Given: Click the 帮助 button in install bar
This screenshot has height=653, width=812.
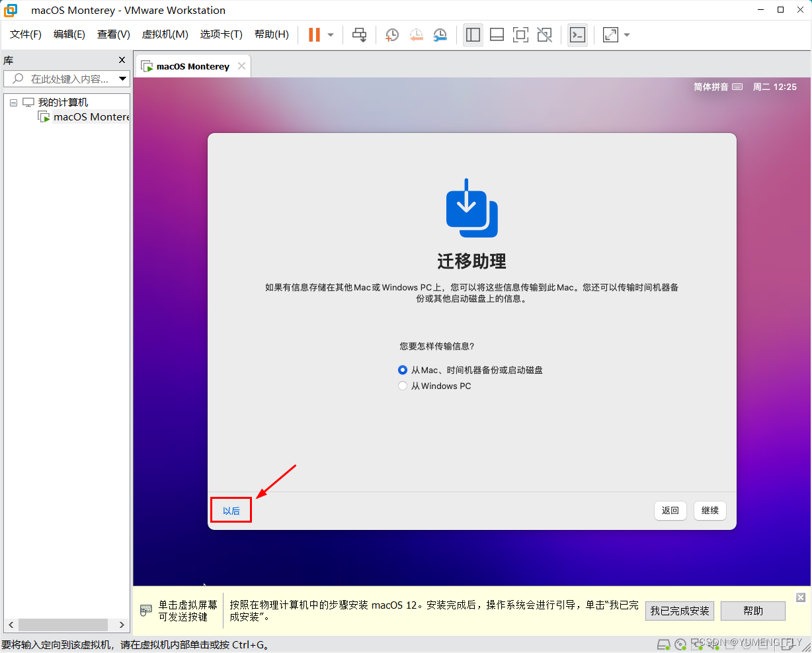Looking at the screenshot, I should tap(753, 611).
